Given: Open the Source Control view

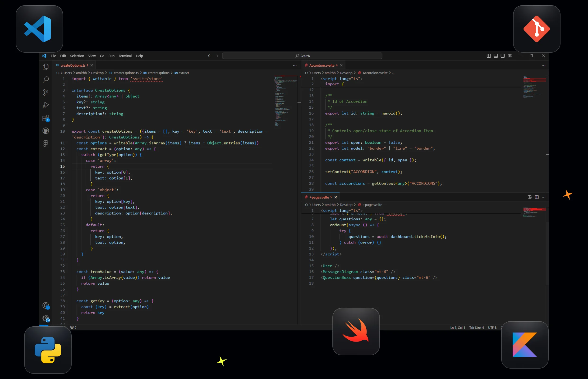Looking at the screenshot, I should click(x=46, y=92).
